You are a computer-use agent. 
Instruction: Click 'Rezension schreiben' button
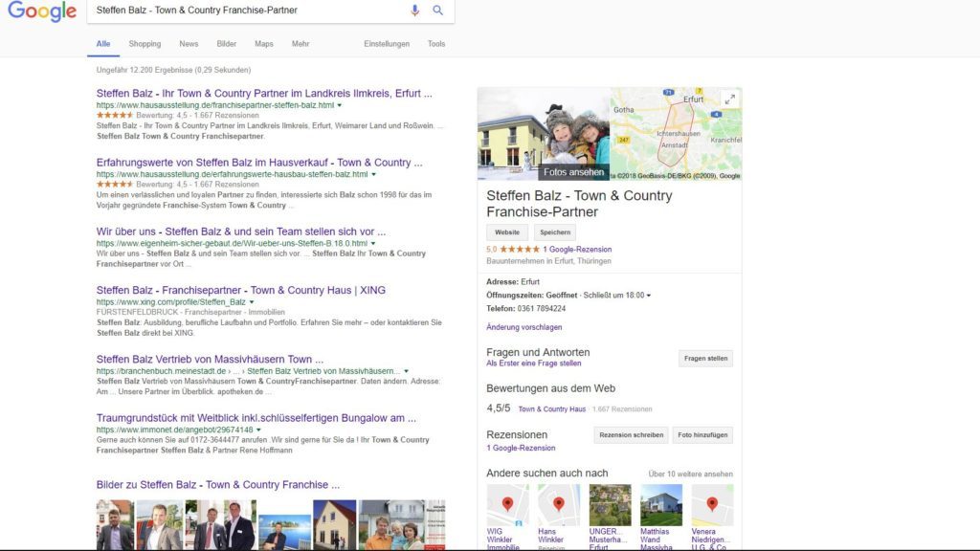click(632, 435)
